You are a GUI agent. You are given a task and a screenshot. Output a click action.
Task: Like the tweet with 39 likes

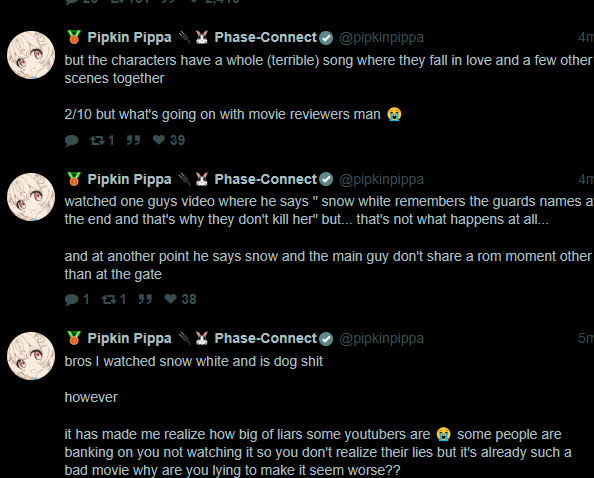click(159, 140)
